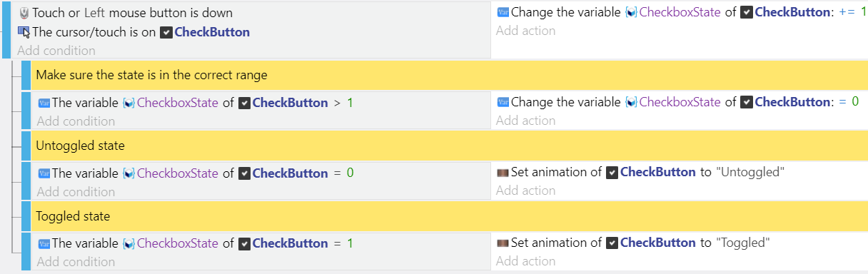Click the variable icon in the > 1 condition
Image resolution: width=868 pixels, height=274 pixels.
(x=44, y=103)
